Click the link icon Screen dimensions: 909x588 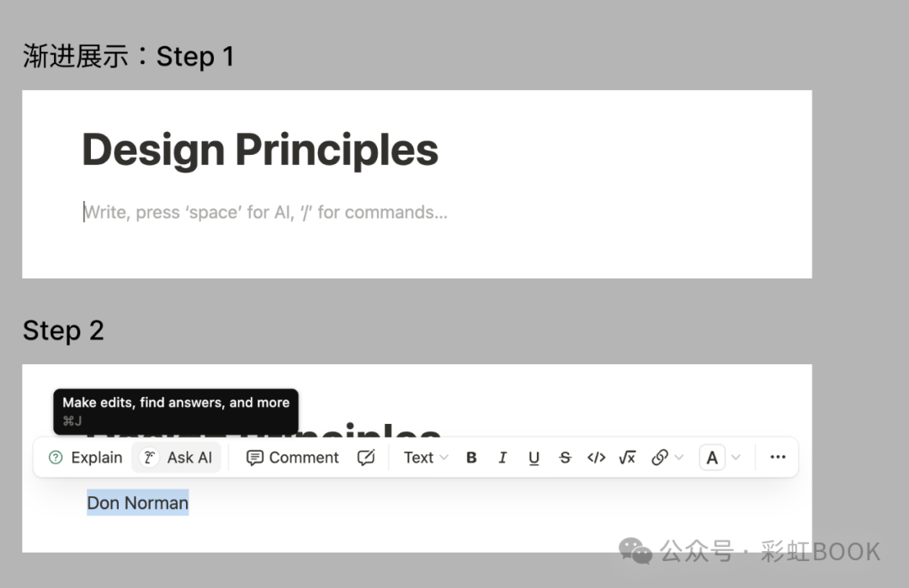tap(660, 458)
